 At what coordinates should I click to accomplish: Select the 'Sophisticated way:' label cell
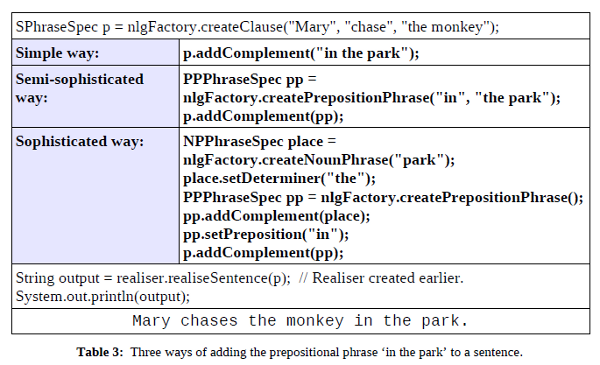95,196
